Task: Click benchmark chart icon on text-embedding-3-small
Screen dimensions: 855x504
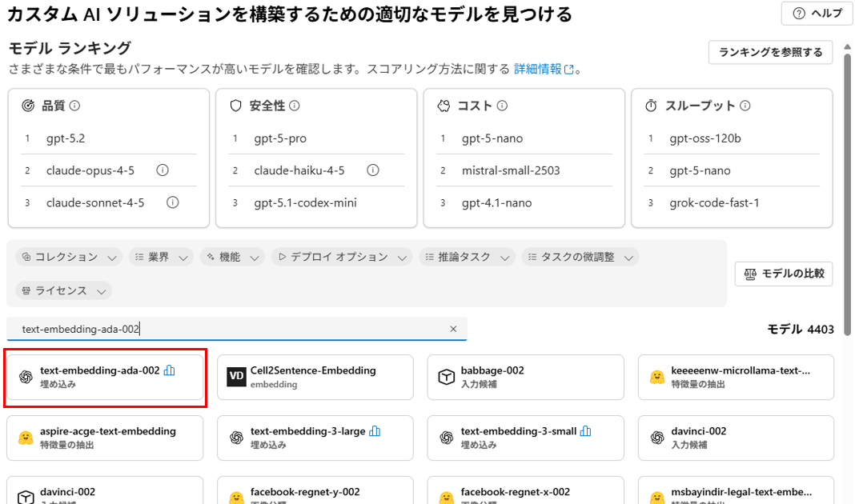Action: tap(586, 431)
